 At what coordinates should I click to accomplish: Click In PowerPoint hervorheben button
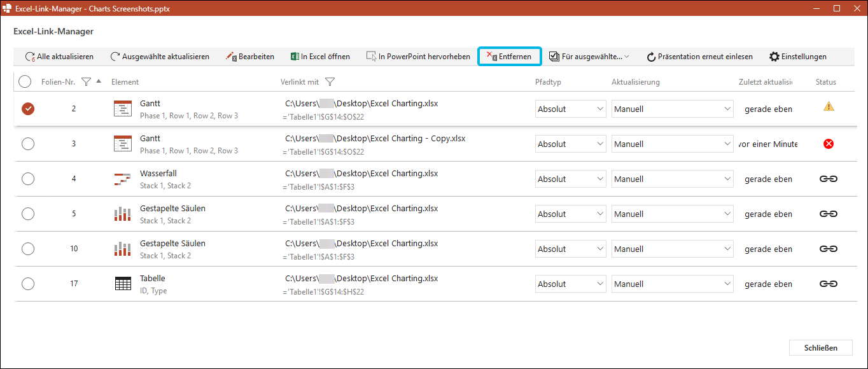[x=418, y=57]
